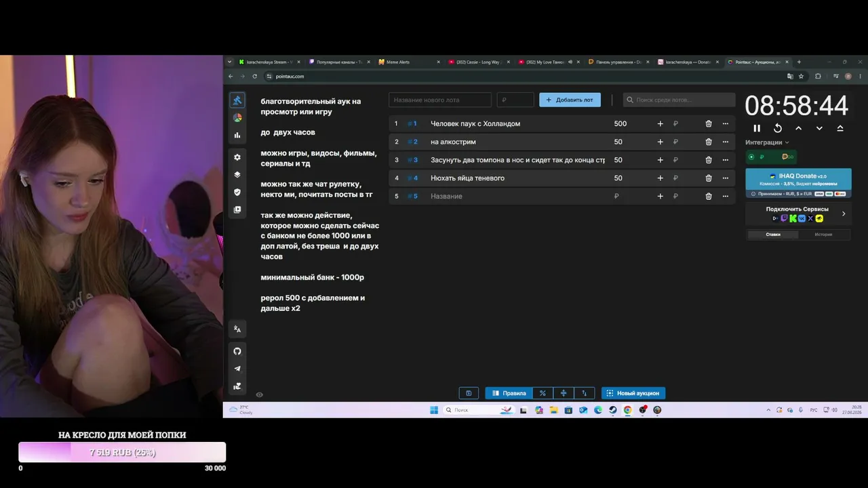The image size is (868, 488).
Task: Open the settings gear in Pointauc sidebar
Action: [237, 157]
